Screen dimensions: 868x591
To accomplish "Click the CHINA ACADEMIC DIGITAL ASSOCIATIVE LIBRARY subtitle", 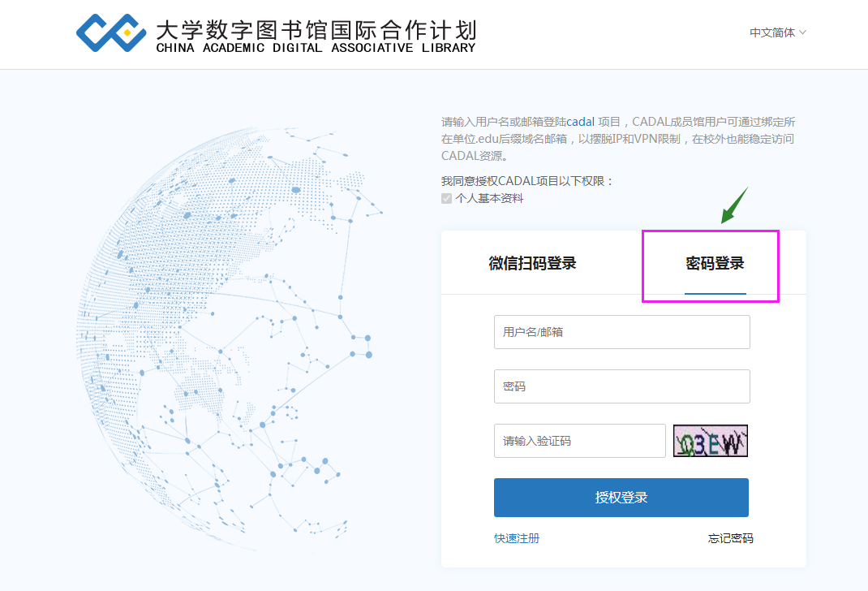I will [x=316, y=48].
